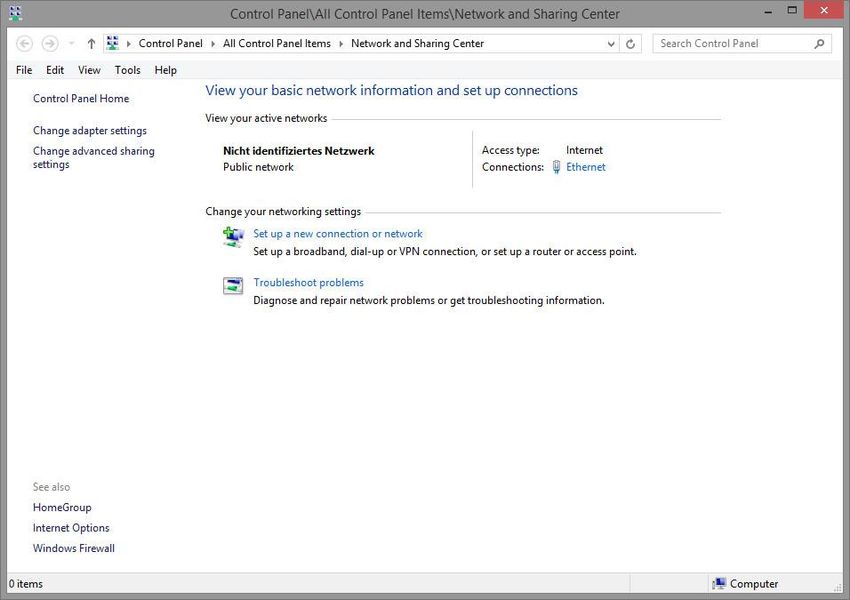Select the Control Panel breadcrumb
This screenshot has width=850, height=600.
coord(170,43)
